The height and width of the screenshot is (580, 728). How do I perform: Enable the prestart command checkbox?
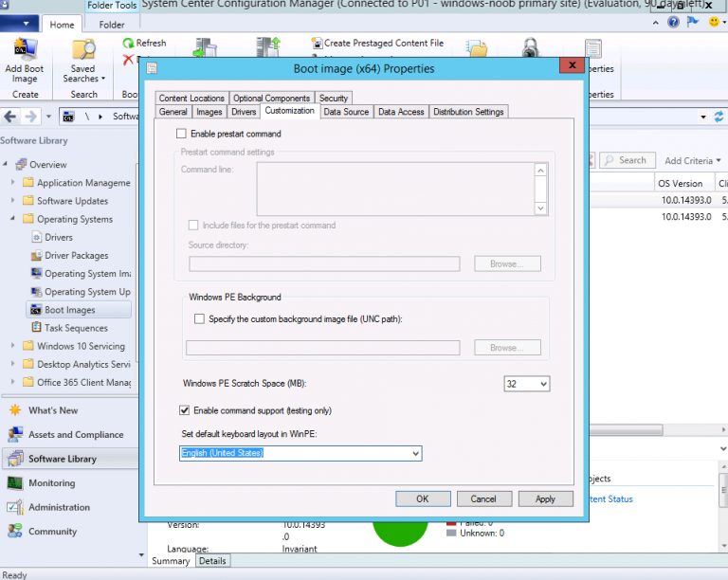coord(182,135)
